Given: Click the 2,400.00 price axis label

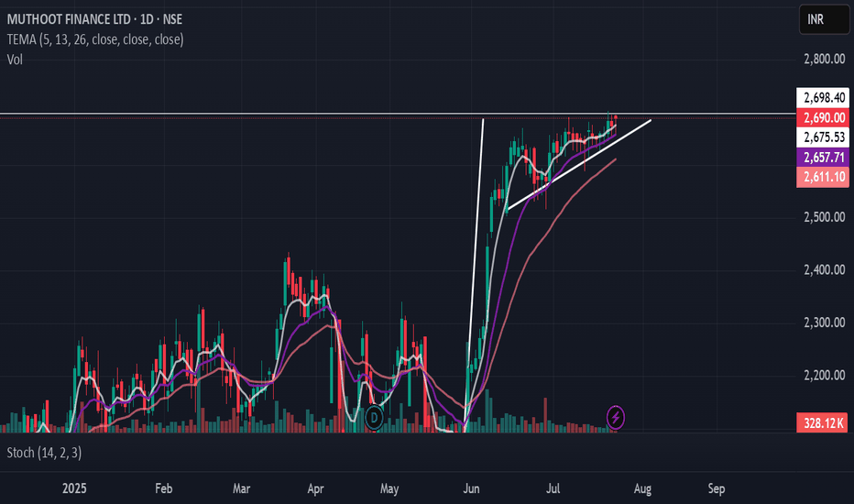Looking at the screenshot, I should point(825,270).
